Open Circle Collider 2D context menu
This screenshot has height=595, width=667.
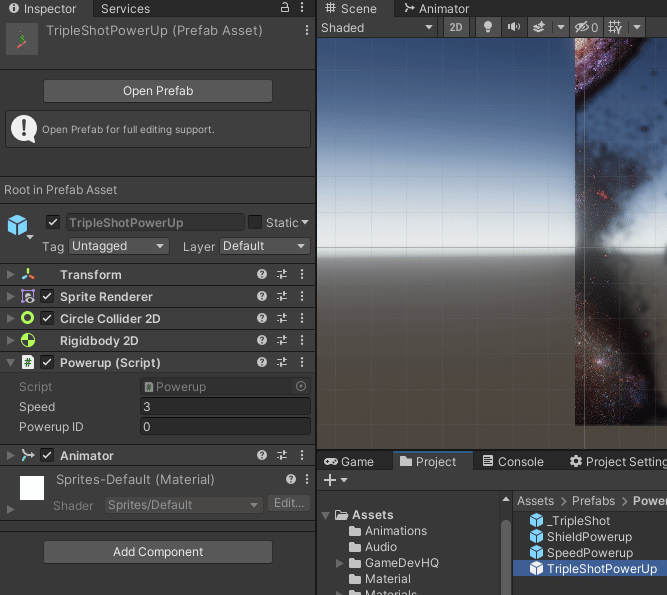(302, 319)
